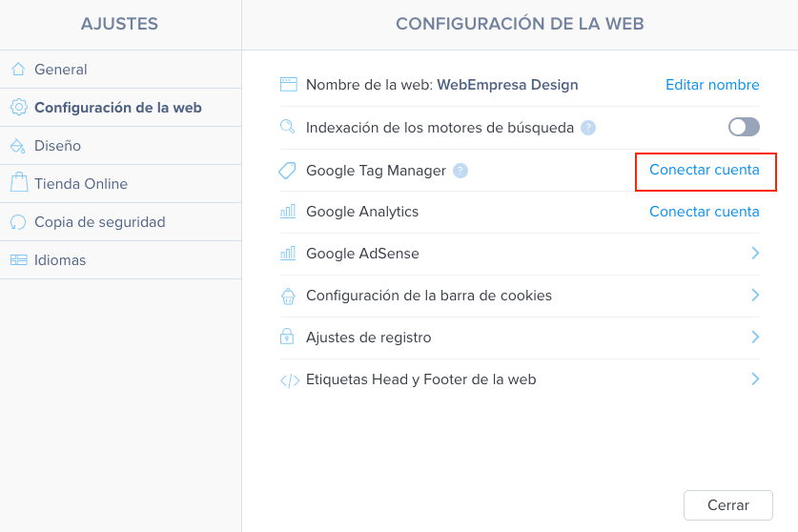Viewport: 798px width, 532px height.
Task: Connect account for Google Tag Manager
Action: pos(705,170)
